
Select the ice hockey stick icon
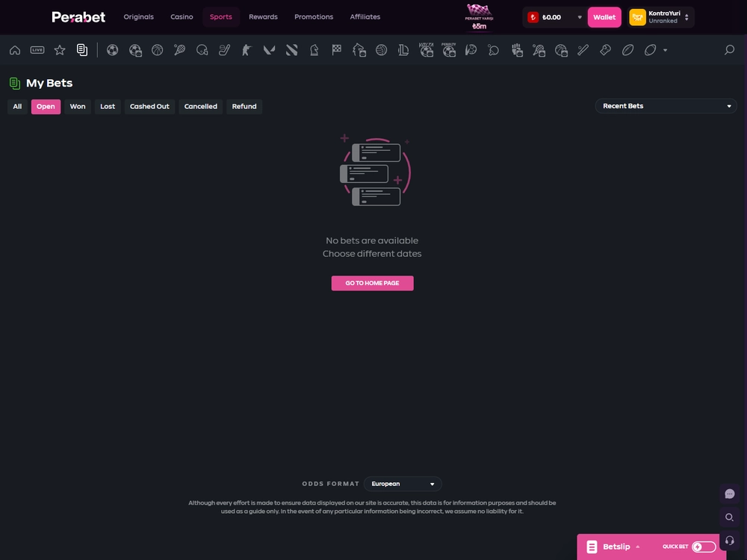click(x=224, y=50)
